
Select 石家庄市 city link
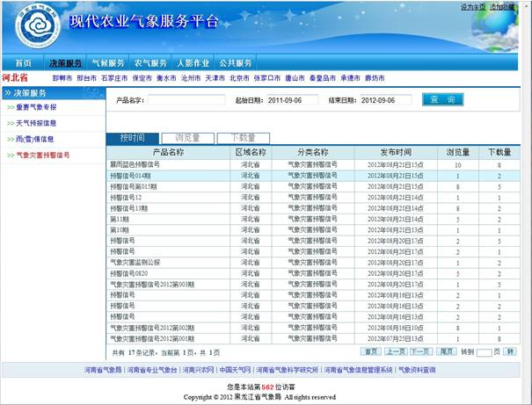click(114, 77)
